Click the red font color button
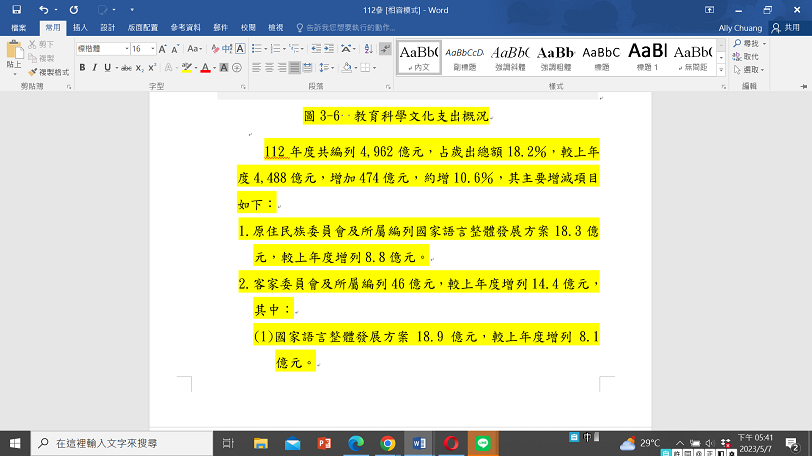 [x=204, y=68]
